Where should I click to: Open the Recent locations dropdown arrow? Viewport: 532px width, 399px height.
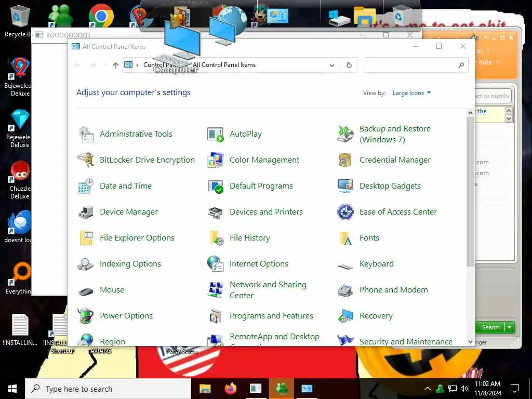pyautogui.click(x=105, y=65)
